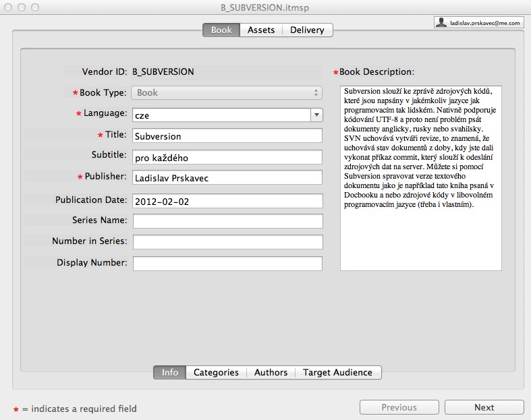Close the window with the leftmost title button
This screenshot has width=531, height=420.
(x=9, y=7)
